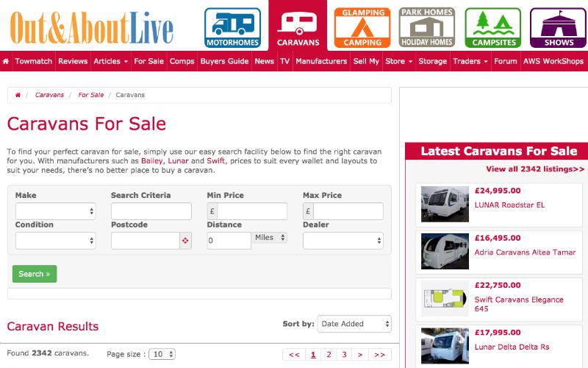The height and width of the screenshot is (368, 588).
Task: Click the Distance number field
Action: (229, 241)
